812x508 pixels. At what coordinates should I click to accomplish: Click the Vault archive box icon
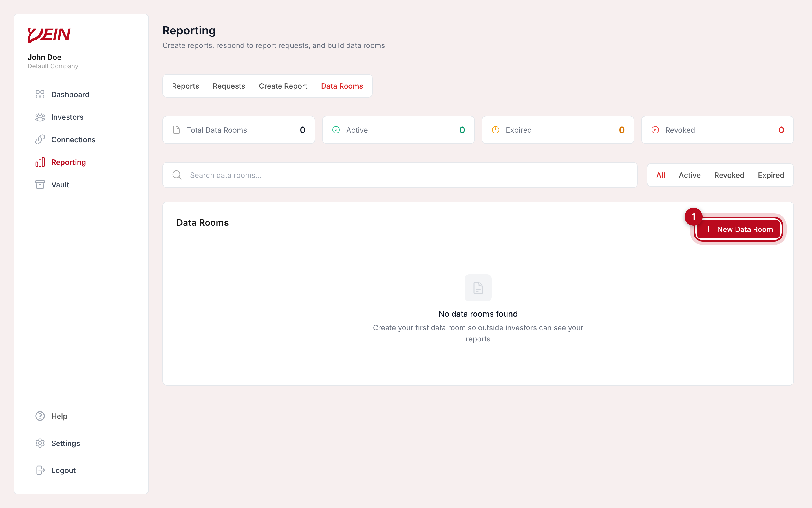click(40, 185)
